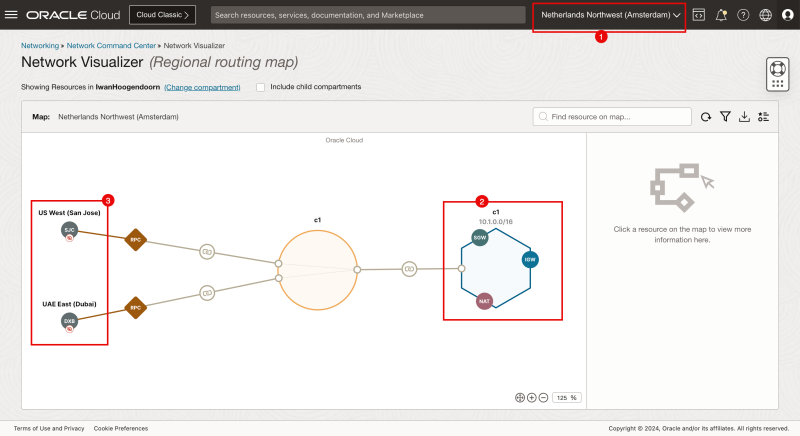The image size is (800, 436).
Task: Go to Networking breadcrumb
Action: [40, 46]
